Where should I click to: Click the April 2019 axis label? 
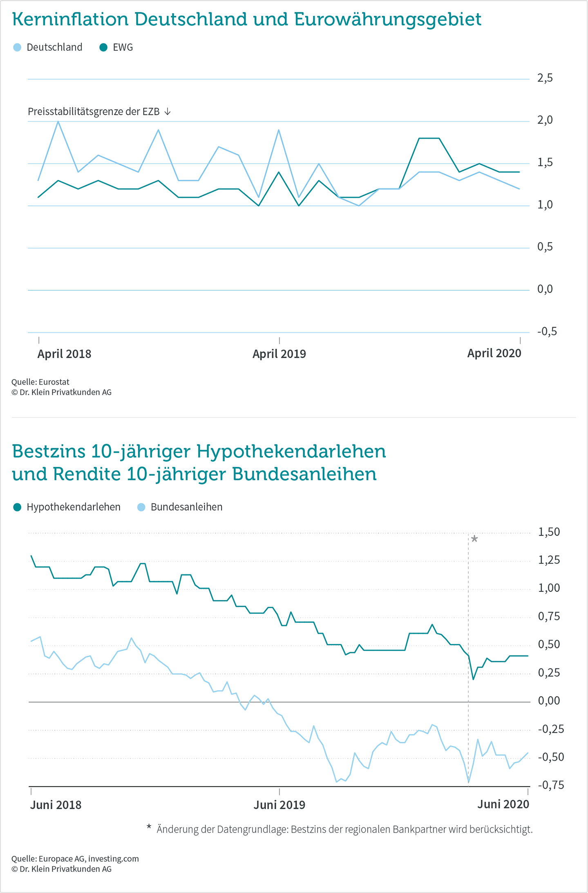279,354
